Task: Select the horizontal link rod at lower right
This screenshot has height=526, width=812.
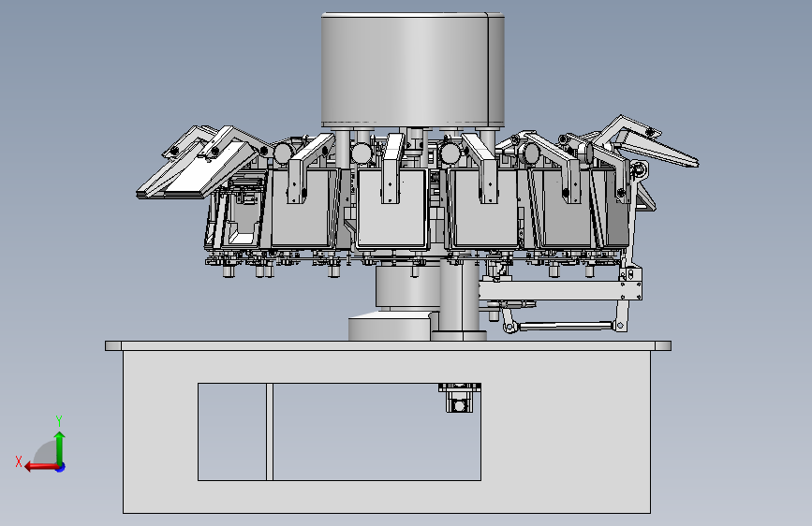Action: click(x=566, y=326)
